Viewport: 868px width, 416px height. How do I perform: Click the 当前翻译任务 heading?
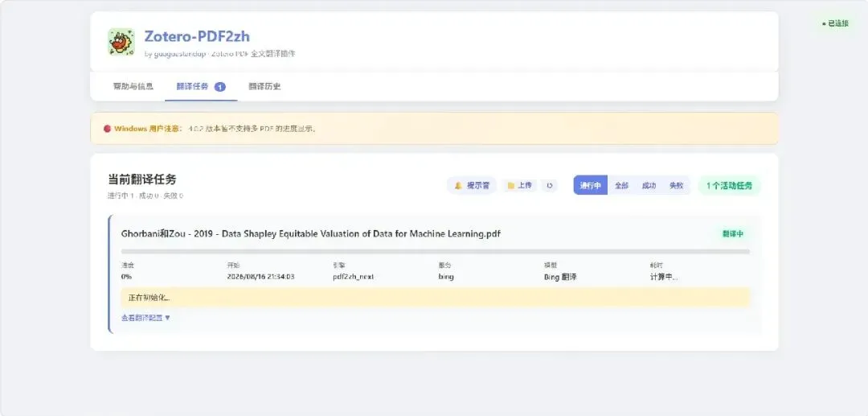141,179
